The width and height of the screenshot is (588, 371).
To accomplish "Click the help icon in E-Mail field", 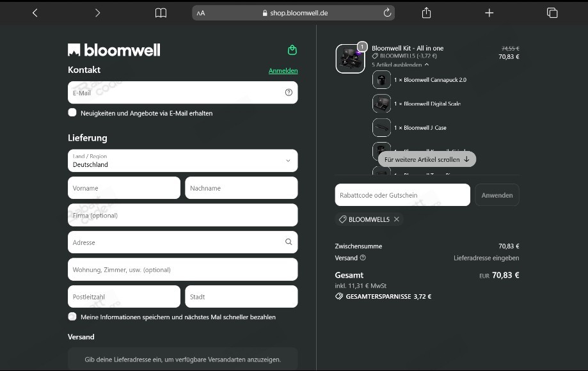I will pyautogui.click(x=289, y=92).
